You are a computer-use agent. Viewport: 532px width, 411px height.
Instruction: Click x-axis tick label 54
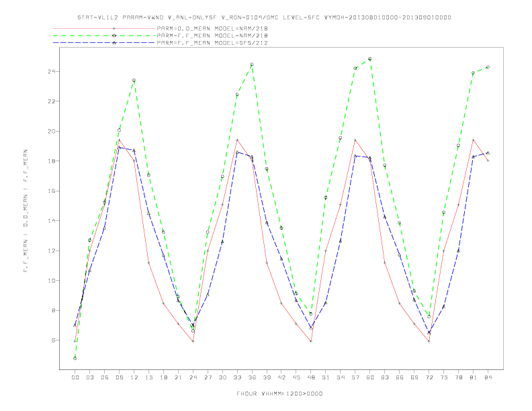pos(341,377)
